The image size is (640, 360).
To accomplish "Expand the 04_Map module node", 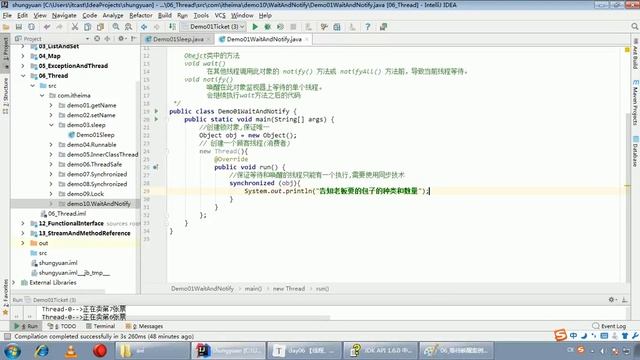I will click(23, 56).
